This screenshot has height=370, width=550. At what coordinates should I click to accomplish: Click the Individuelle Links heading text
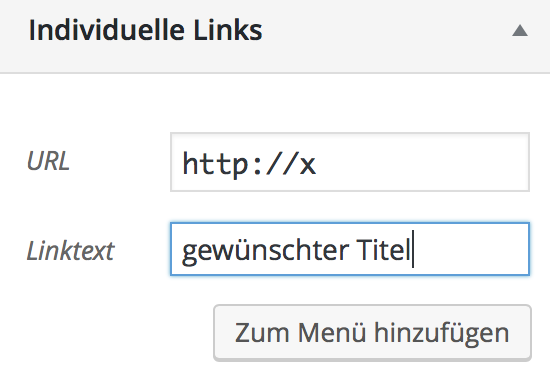[x=146, y=30]
